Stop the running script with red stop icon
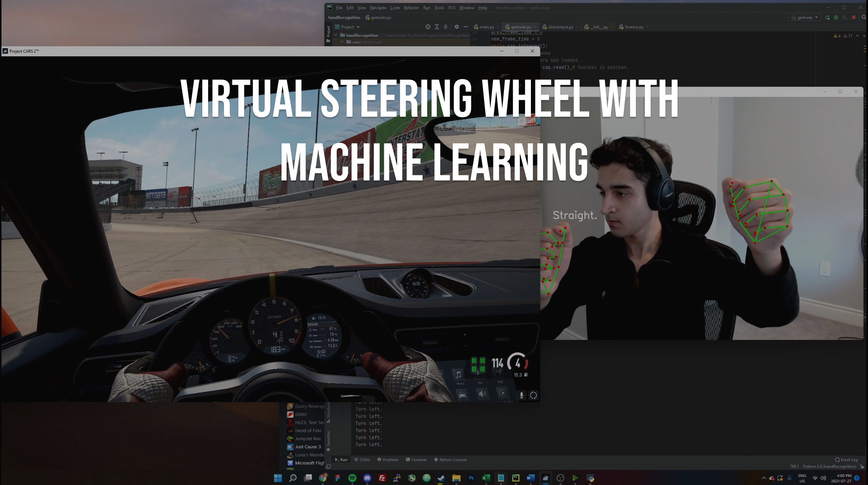The image size is (868, 485). 854,17
